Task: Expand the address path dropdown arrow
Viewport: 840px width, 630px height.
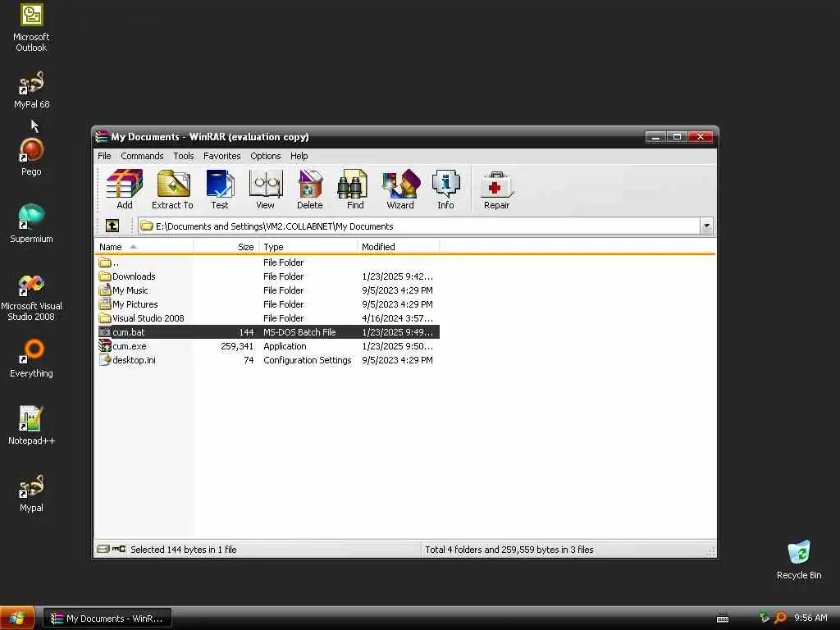Action: point(706,226)
